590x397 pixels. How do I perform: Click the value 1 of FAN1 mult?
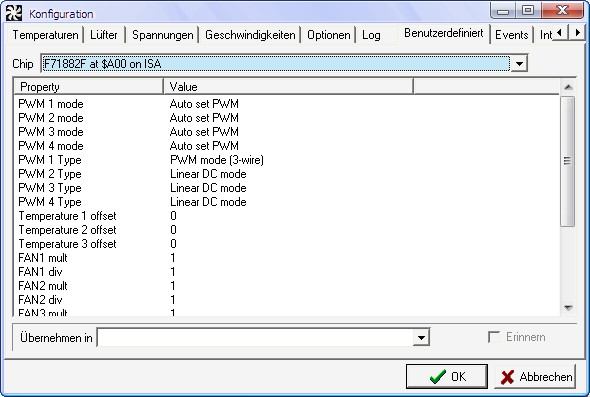173,258
